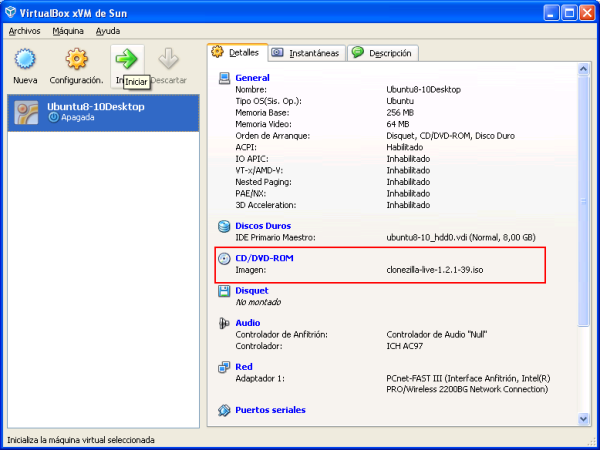Open the Ayuda menu
The image size is (600, 450).
[107, 31]
